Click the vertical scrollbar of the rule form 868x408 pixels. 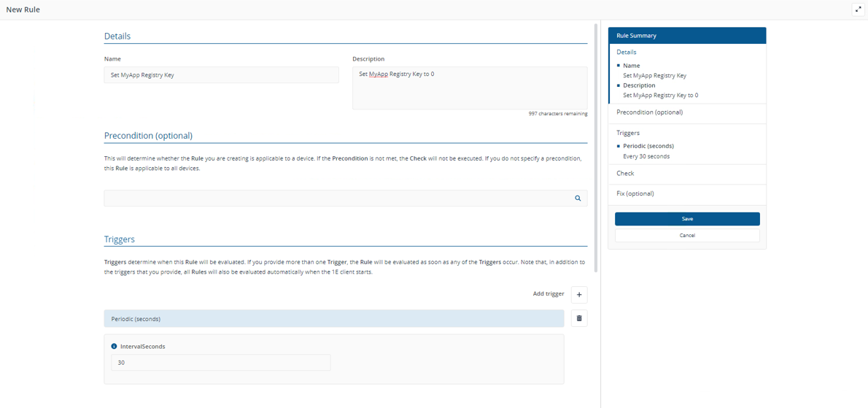(596, 146)
